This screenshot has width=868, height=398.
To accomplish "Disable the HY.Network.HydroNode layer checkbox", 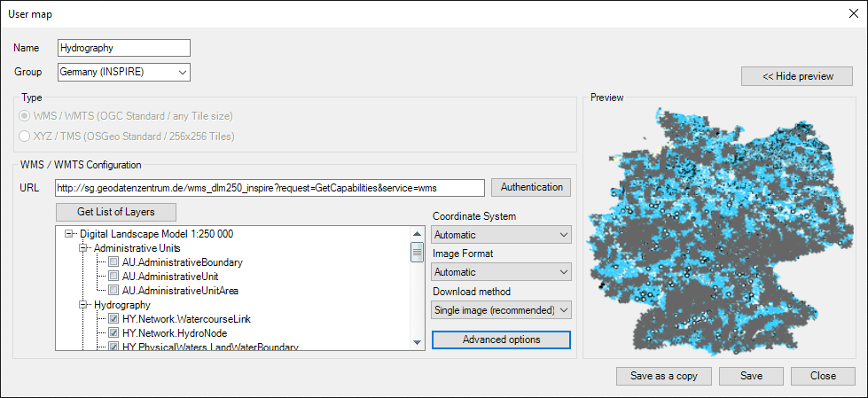I will click(x=113, y=332).
